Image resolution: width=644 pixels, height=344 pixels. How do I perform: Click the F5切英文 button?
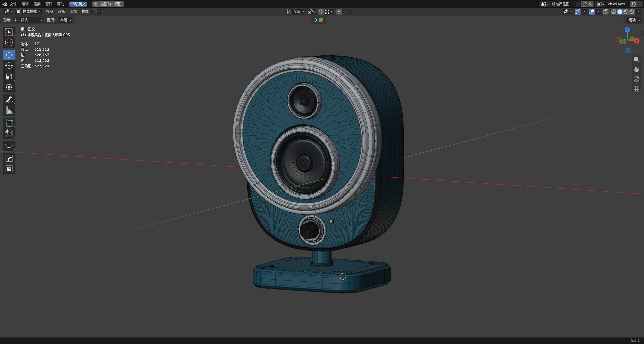[78, 4]
